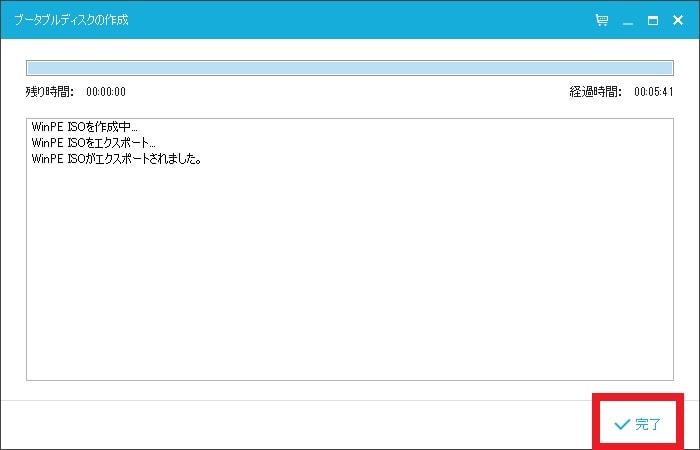Select log line WinPE ISOがエクスポートされました。
700x450 pixels.
tap(116, 158)
